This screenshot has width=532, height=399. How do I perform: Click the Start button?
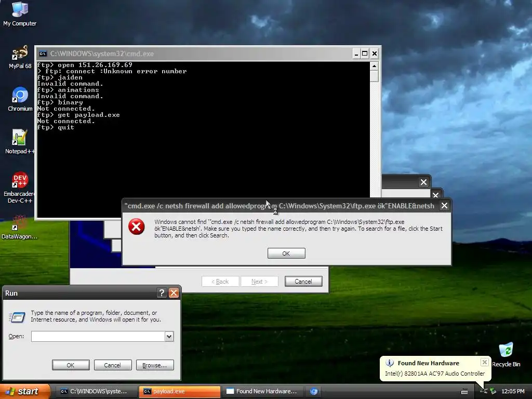click(25, 392)
